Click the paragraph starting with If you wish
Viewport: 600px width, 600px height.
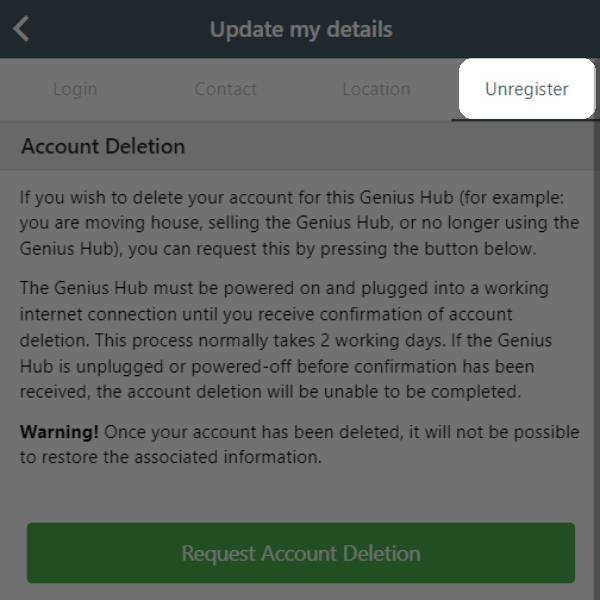[299, 223]
